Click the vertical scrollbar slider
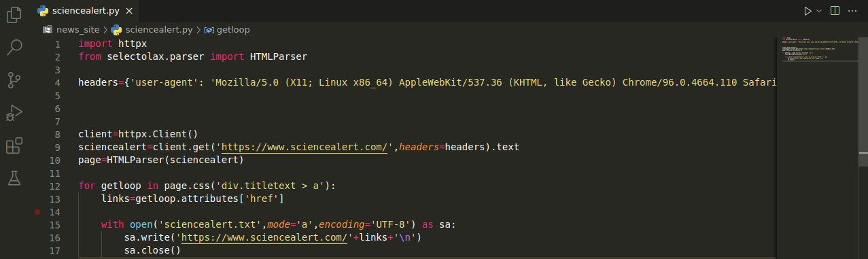The width and height of the screenshot is (868, 259). point(863,101)
